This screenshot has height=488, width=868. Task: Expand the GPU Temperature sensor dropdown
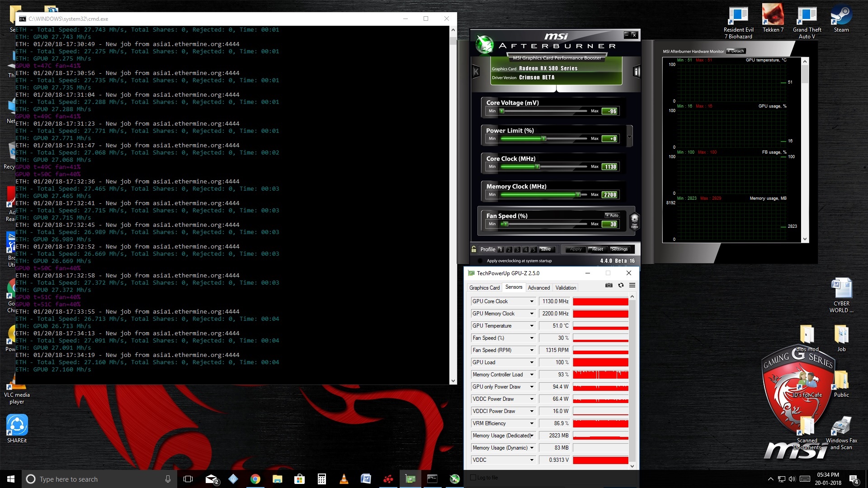tap(532, 326)
